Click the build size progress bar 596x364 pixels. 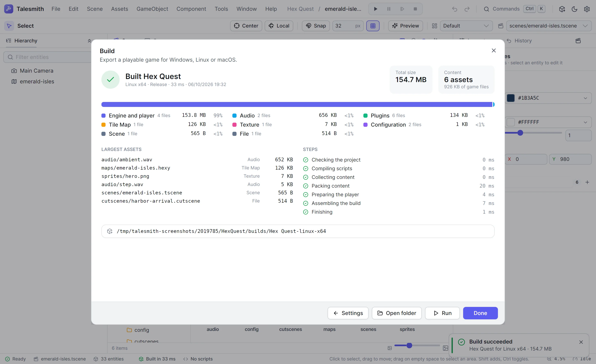click(298, 104)
